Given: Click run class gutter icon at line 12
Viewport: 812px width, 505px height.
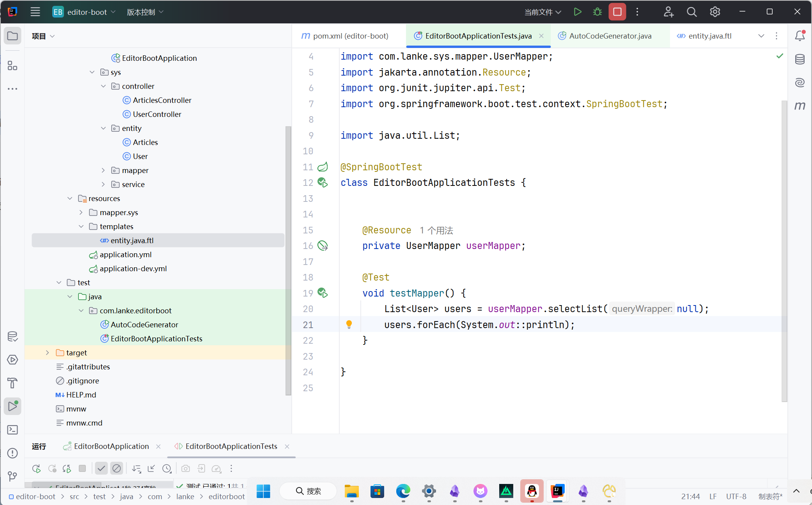Looking at the screenshot, I should tap(323, 182).
